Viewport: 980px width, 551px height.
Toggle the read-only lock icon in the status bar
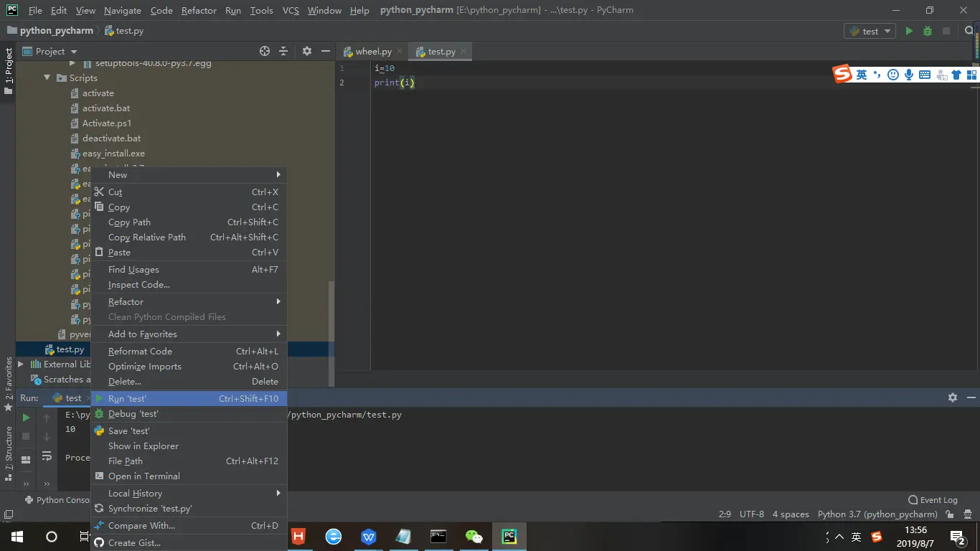[950, 514]
